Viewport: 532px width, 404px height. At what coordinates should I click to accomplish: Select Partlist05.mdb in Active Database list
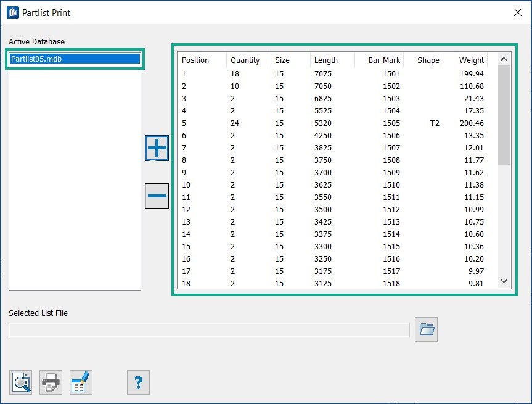coord(75,59)
